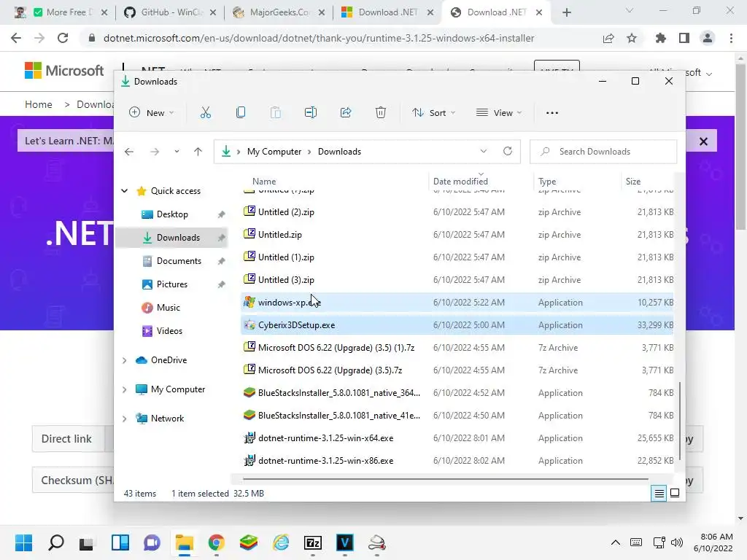The height and width of the screenshot is (560, 747).
Task: Click the Share icon in the Downloads toolbar
Action: click(346, 113)
